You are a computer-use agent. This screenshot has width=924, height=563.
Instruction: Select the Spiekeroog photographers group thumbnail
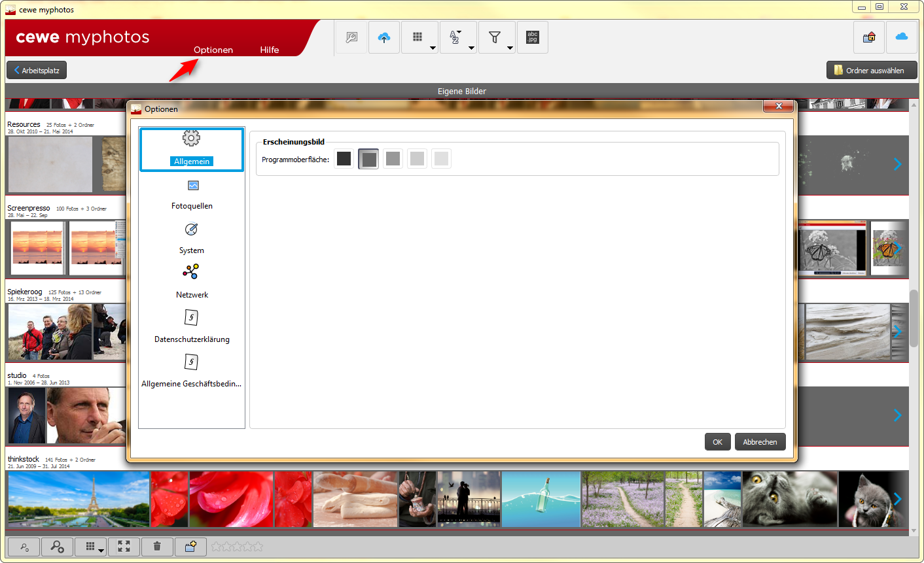pyautogui.click(x=50, y=332)
